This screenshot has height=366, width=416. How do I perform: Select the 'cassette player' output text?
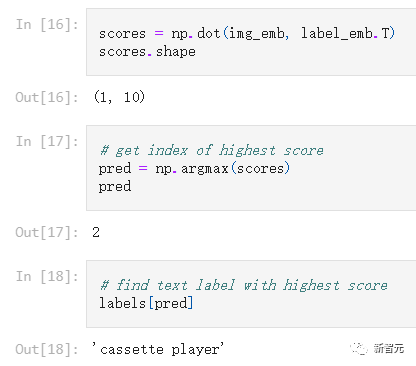tap(158, 349)
